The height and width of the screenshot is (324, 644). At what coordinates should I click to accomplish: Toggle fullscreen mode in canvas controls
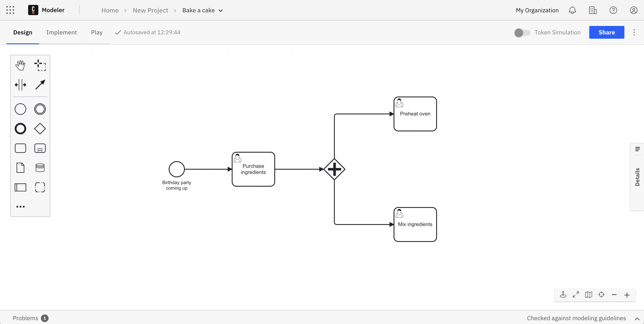(x=575, y=295)
